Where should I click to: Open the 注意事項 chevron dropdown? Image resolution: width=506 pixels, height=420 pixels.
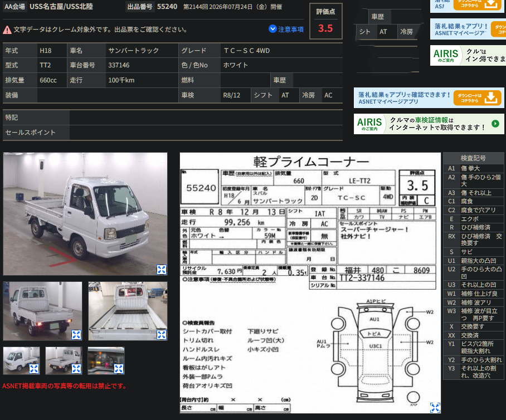(x=273, y=29)
